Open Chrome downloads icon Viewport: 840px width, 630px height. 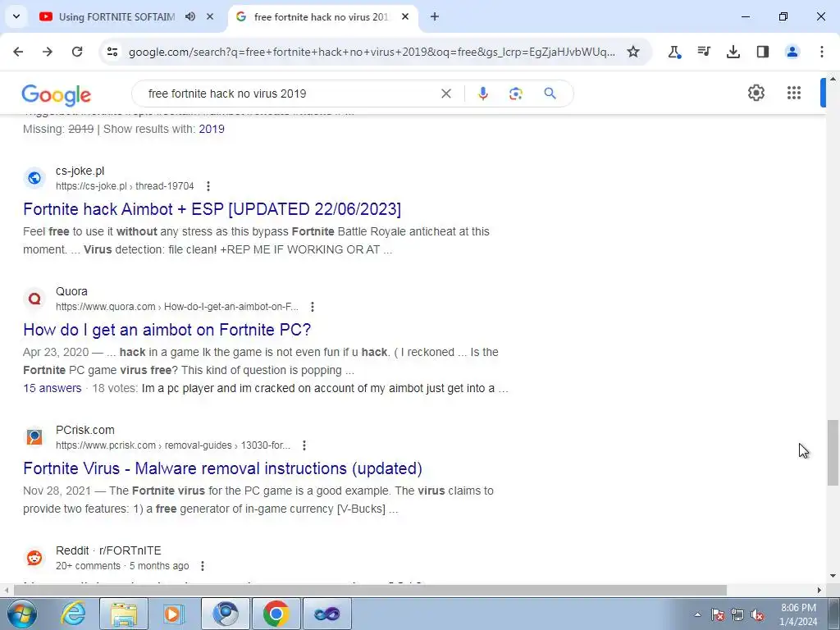point(733,52)
